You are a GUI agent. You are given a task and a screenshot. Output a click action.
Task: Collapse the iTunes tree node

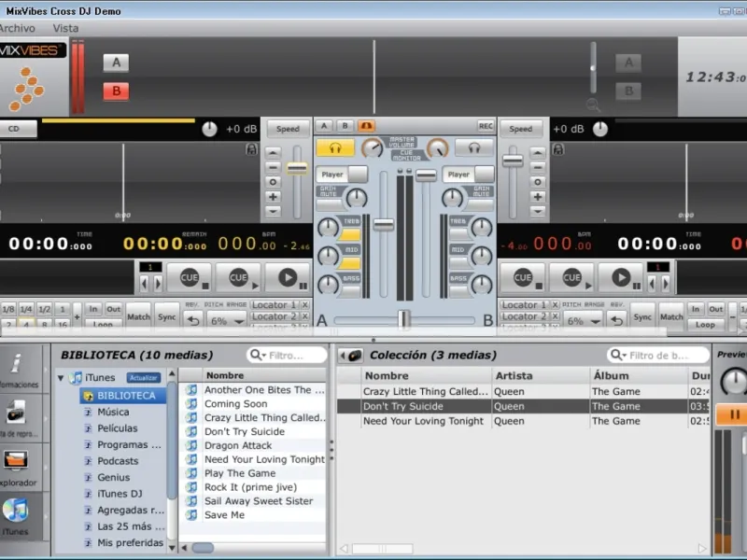(x=61, y=378)
